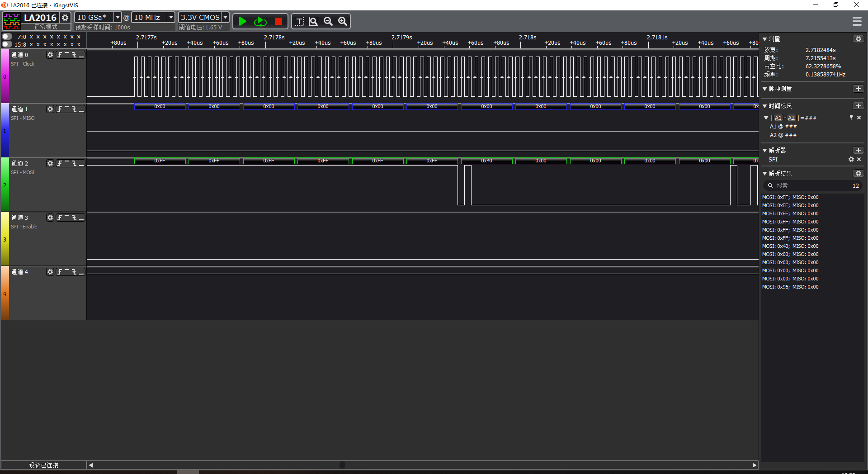
Task: Click the A1 marker button
Action: (x=778, y=118)
